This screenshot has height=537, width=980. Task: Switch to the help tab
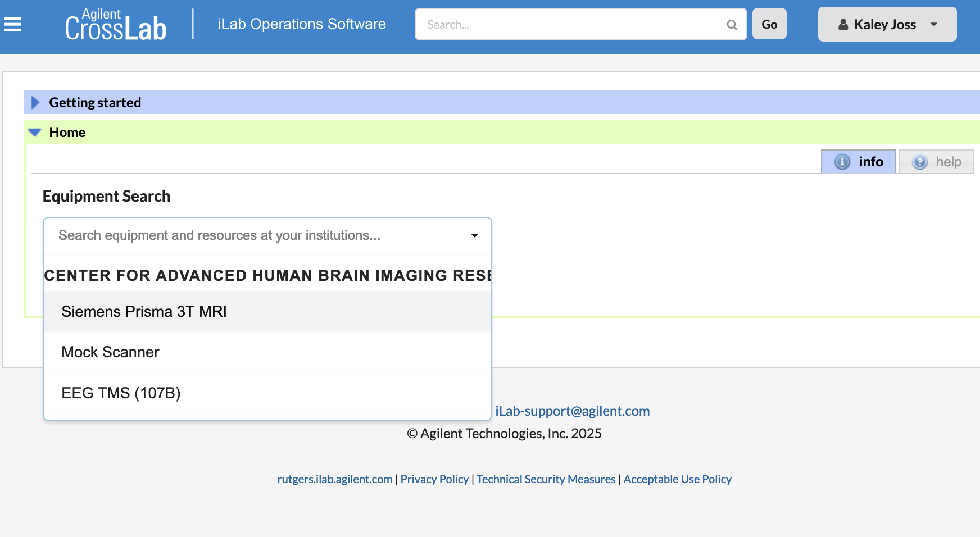point(936,162)
